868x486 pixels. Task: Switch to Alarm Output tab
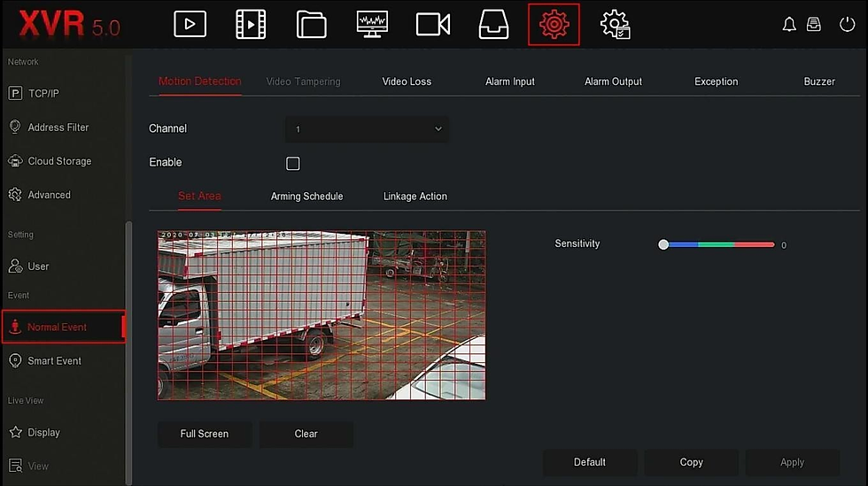(613, 81)
